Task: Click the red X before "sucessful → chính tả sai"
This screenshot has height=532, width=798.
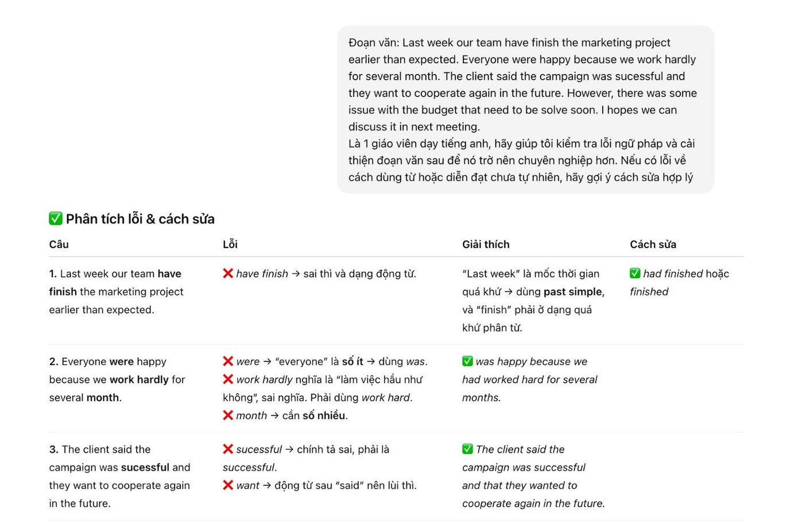Action: pos(228,449)
